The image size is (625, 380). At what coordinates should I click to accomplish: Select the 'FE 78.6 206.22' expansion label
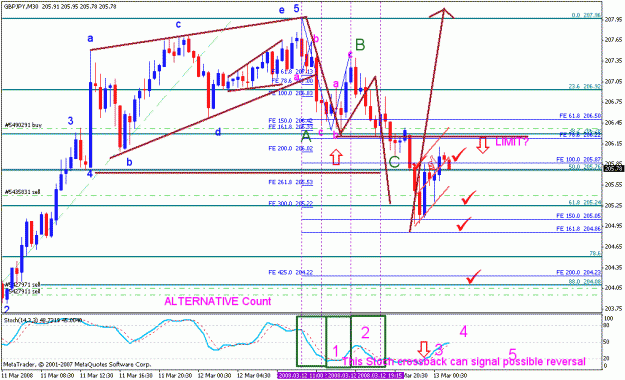(x=580, y=135)
